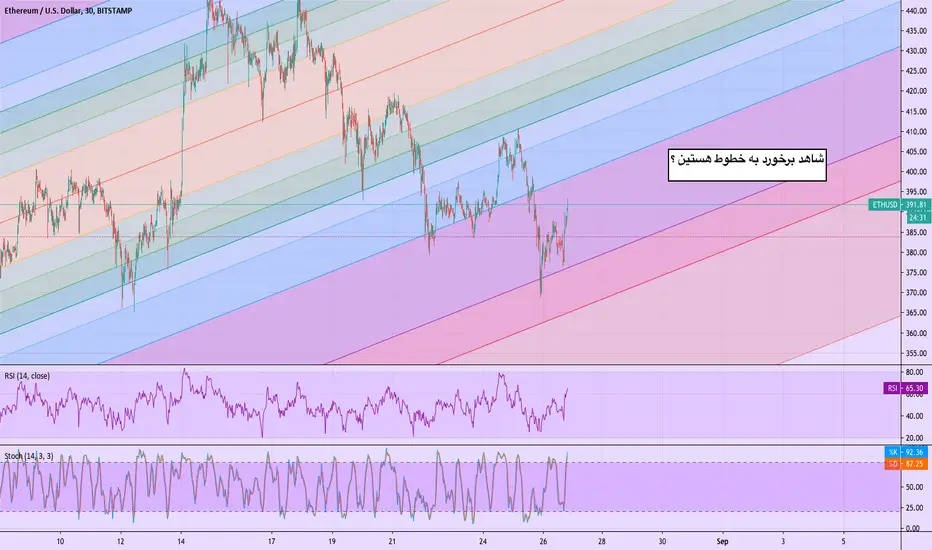
Task: Click date 24 on the time axis
Action: (x=483, y=541)
